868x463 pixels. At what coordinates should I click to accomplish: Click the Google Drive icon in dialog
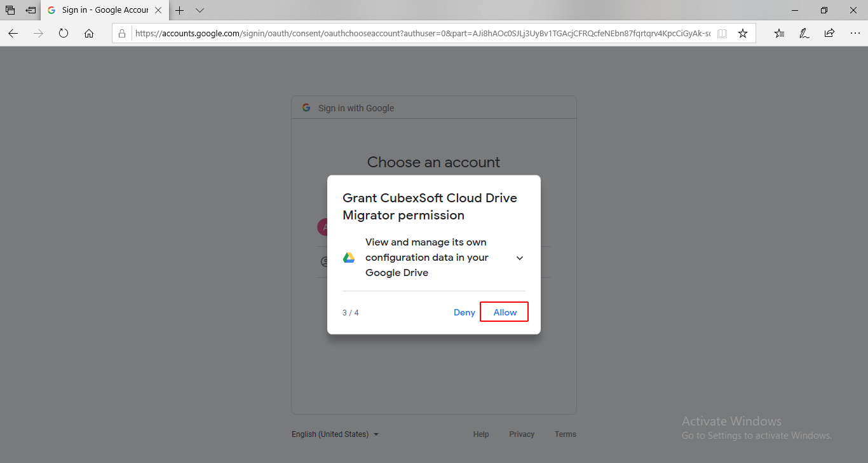tap(349, 258)
